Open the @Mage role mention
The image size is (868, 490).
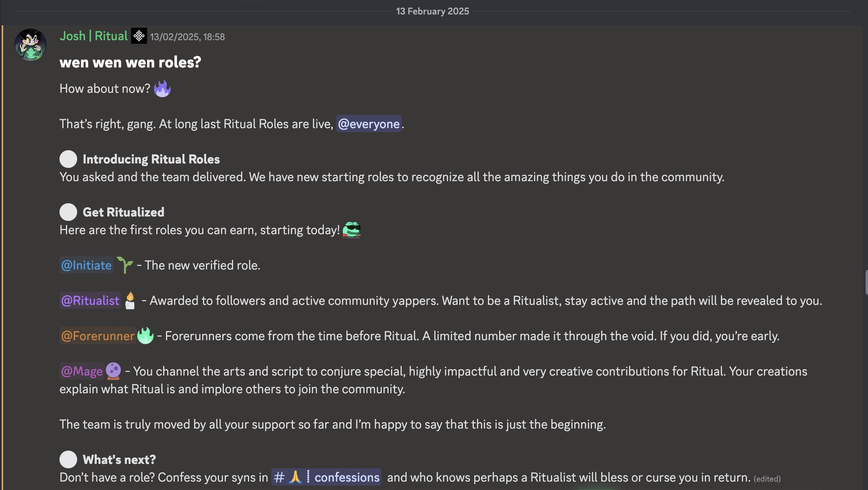(x=82, y=371)
